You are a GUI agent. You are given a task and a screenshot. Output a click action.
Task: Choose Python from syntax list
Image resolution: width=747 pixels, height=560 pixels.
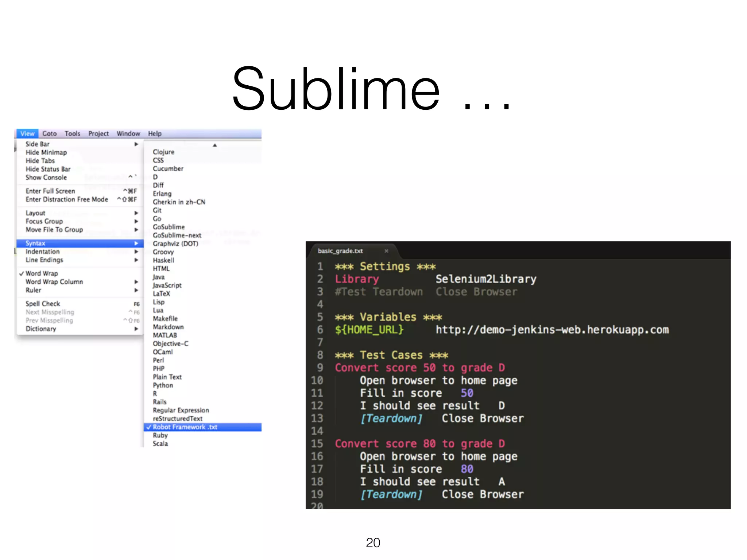pyautogui.click(x=163, y=385)
